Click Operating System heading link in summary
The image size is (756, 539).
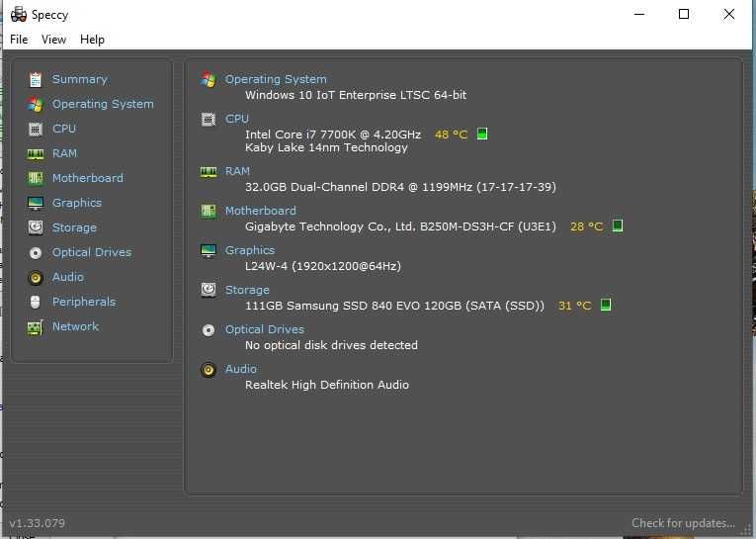(x=276, y=79)
